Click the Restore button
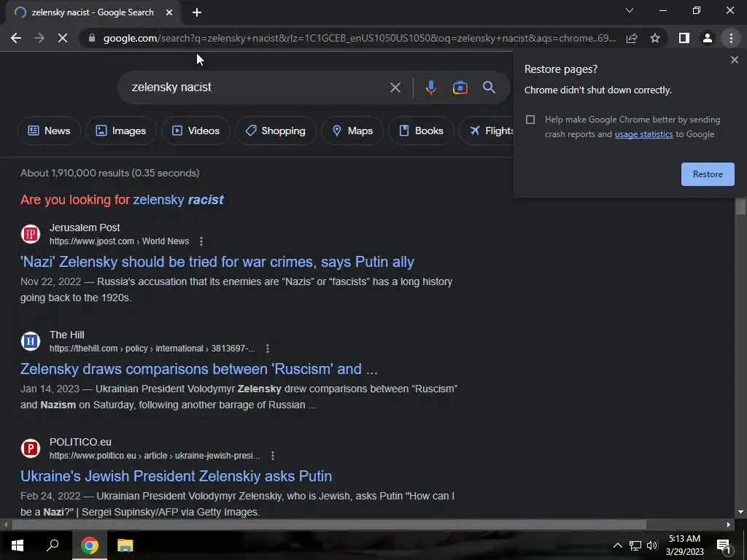 click(x=708, y=174)
